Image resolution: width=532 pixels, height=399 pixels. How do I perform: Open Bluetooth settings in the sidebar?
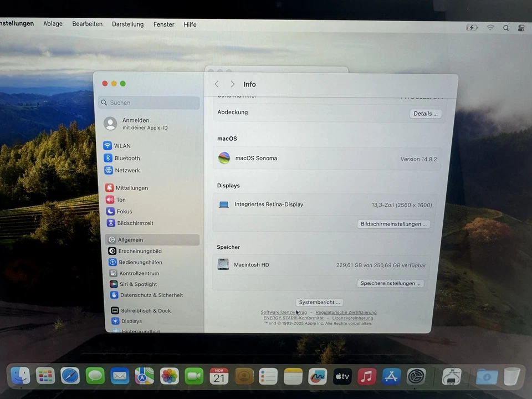pyautogui.click(x=122, y=158)
